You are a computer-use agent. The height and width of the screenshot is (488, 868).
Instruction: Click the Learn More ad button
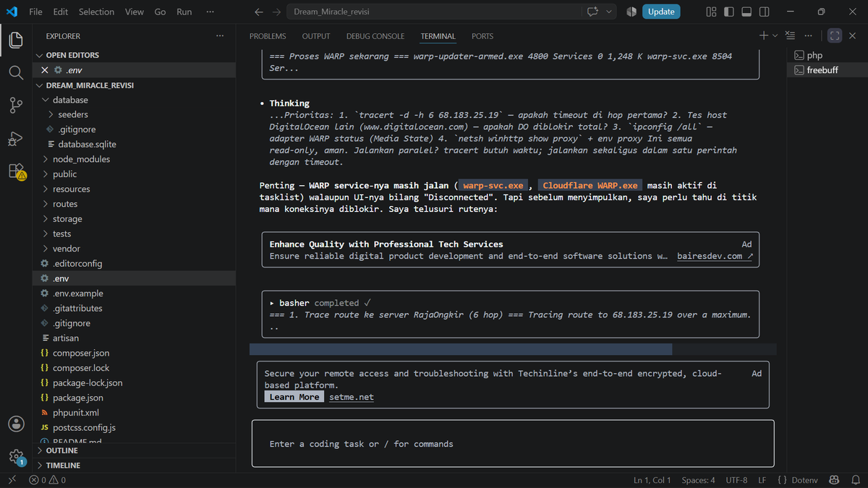click(x=294, y=397)
